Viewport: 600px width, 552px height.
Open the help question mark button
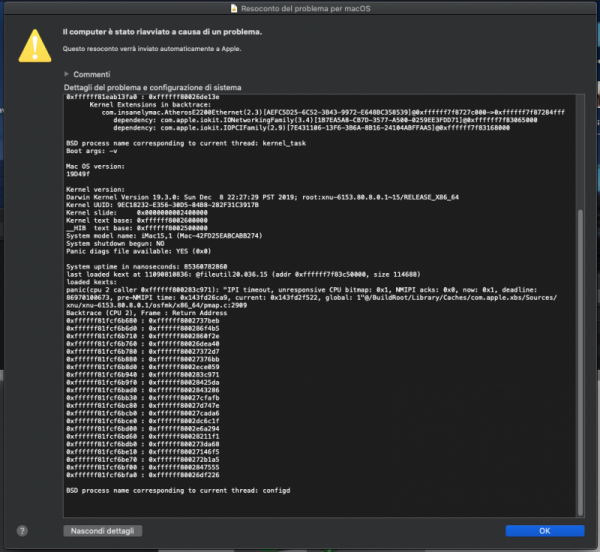point(22,531)
